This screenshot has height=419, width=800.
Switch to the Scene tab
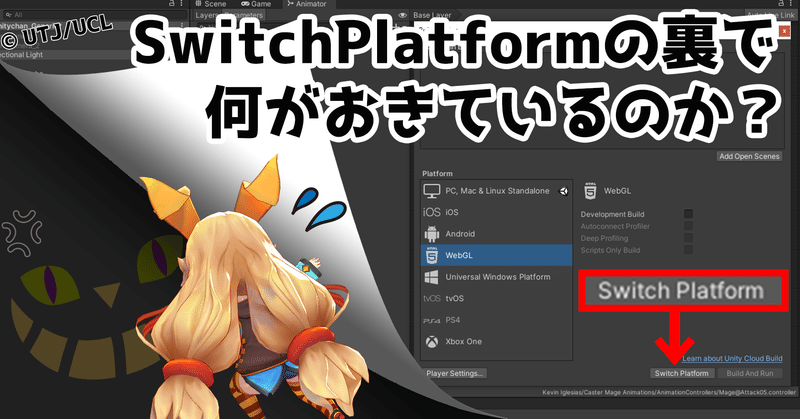211,4
